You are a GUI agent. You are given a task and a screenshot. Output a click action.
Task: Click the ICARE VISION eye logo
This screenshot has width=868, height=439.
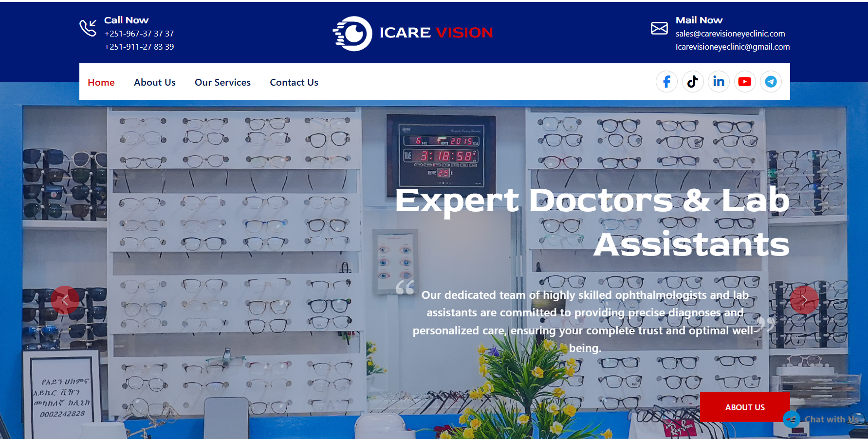pyautogui.click(x=353, y=33)
